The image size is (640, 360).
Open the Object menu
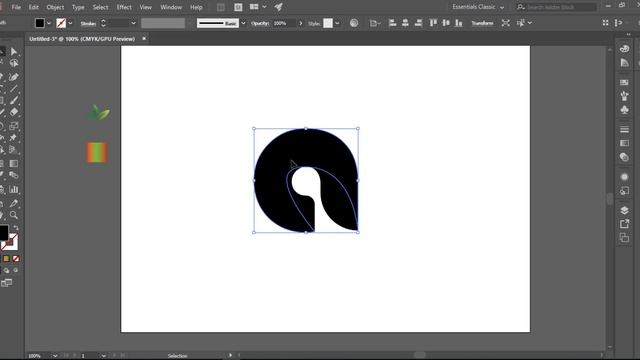click(55, 7)
